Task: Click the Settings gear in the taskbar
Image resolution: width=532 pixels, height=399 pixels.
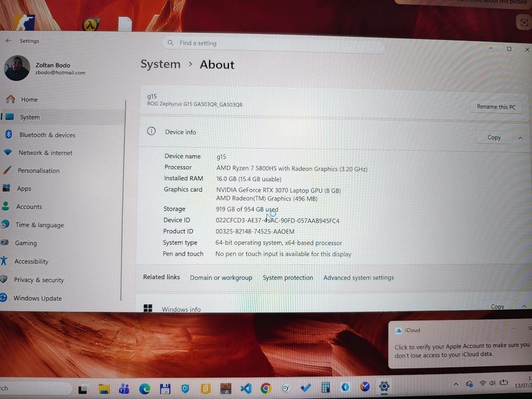Action: click(x=384, y=386)
